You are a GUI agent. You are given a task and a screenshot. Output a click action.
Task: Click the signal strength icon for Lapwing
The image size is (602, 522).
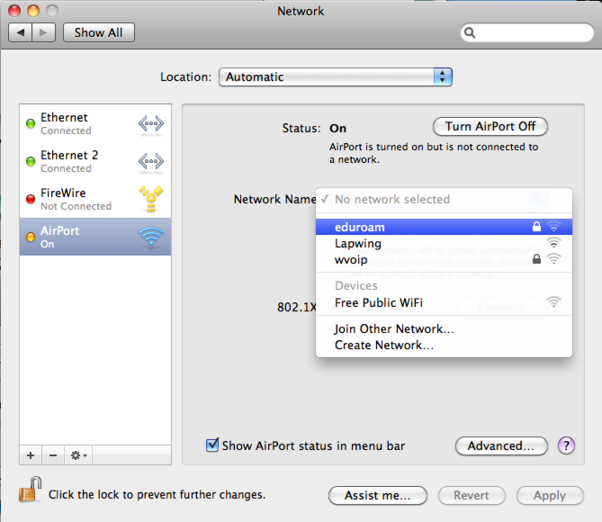coord(554,243)
